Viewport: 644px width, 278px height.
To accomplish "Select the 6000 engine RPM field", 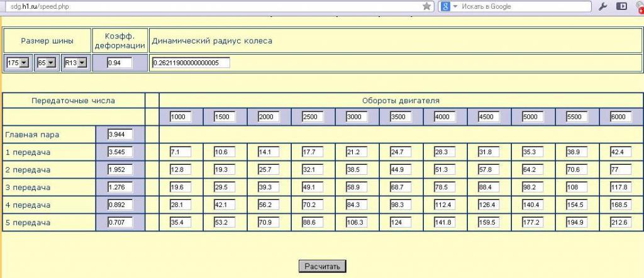I will [621, 117].
